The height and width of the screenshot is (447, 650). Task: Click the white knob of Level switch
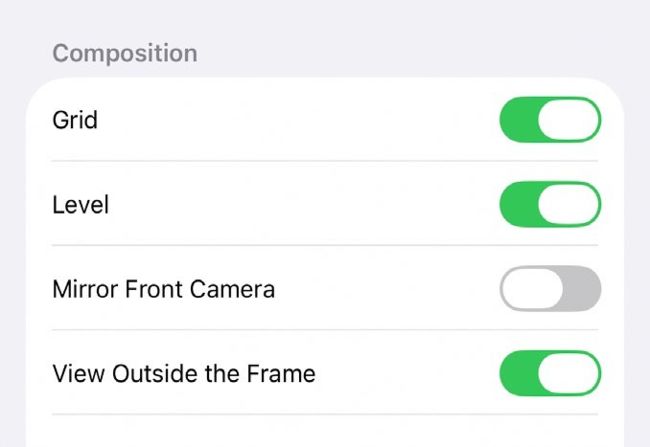(x=569, y=204)
